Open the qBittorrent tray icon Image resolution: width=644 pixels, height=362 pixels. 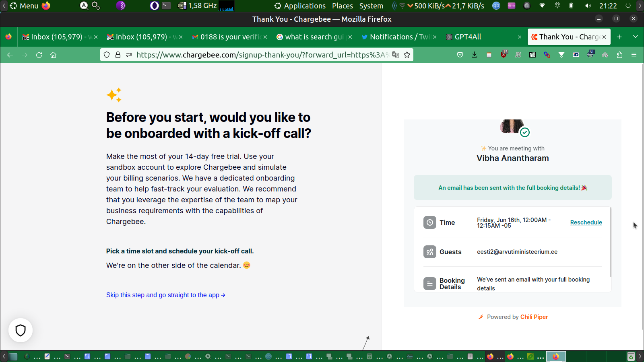click(496, 6)
